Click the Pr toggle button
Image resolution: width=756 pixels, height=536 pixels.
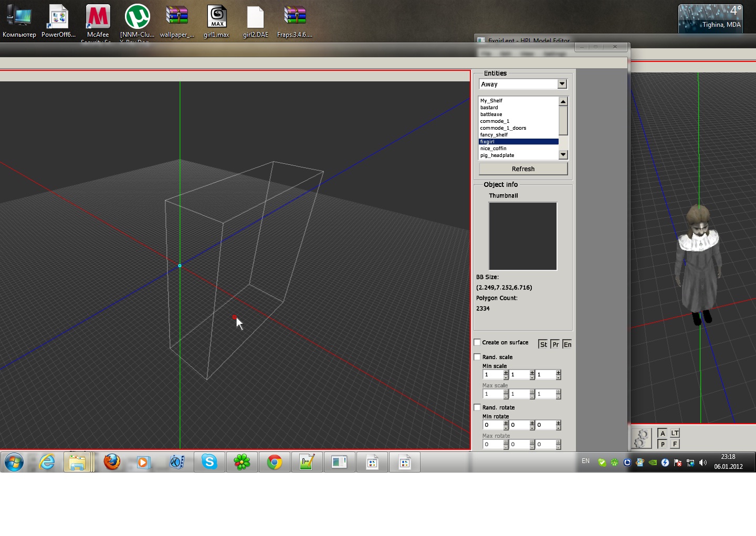[555, 344]
